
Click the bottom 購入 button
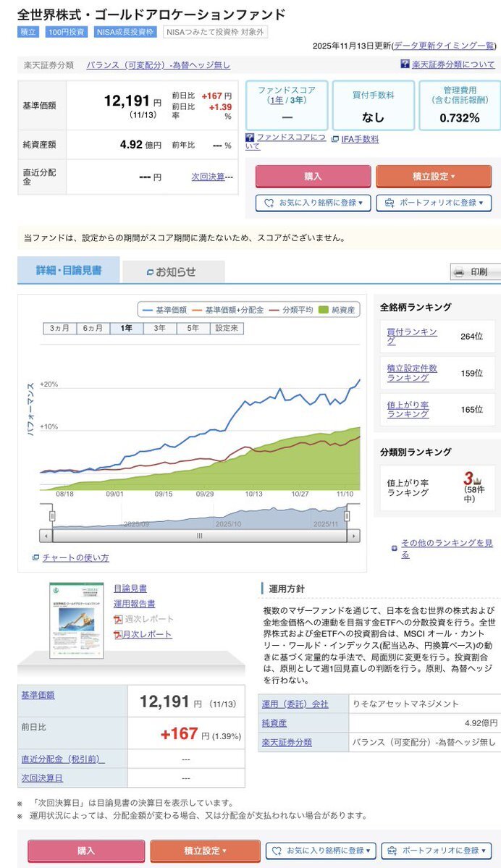pos(86,851)
